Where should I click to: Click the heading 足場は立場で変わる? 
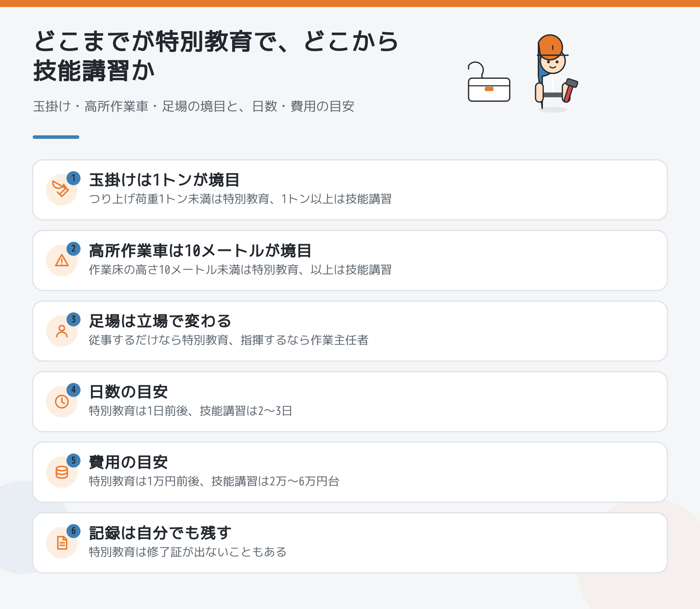coord(160,321)
